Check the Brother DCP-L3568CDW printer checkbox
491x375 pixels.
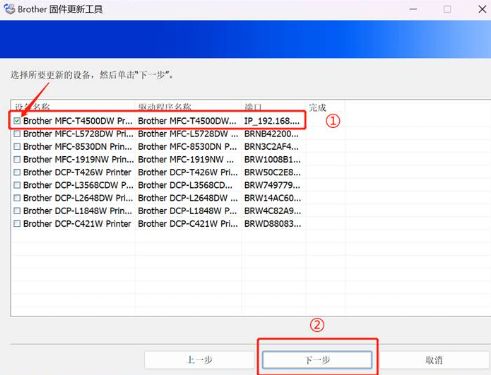click(17, 185)
